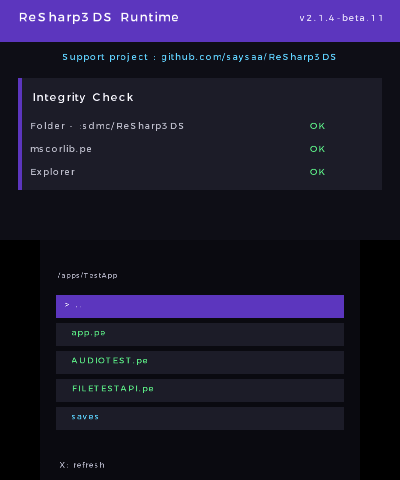Click the ReSharp3DS Runtime title
This screenshot has width=400, height=480.
tap(99, 17)
